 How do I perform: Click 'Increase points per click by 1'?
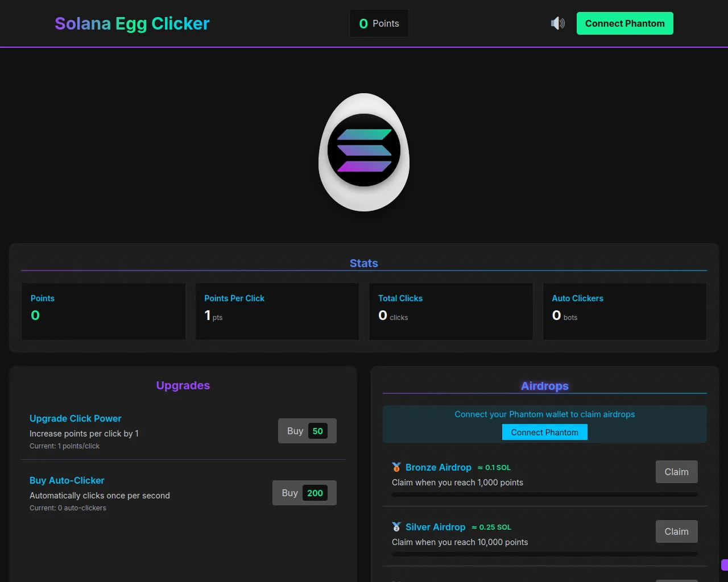(x=84, y=434)
